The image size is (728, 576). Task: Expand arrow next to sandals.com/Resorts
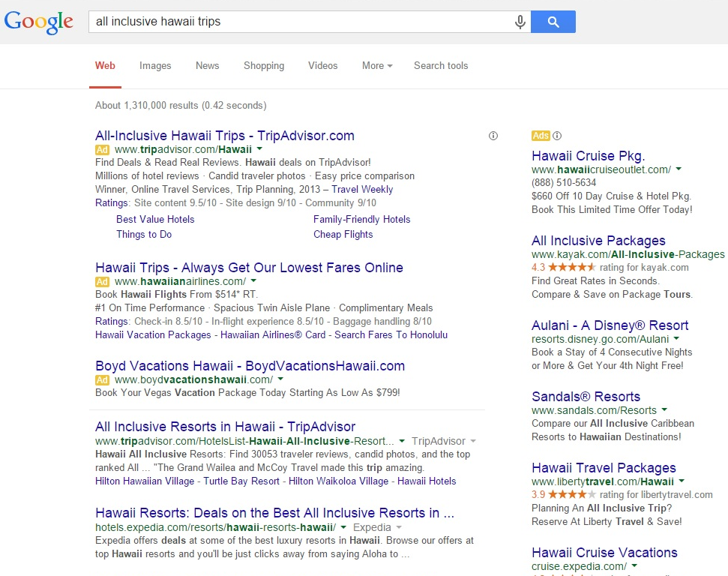664,409
